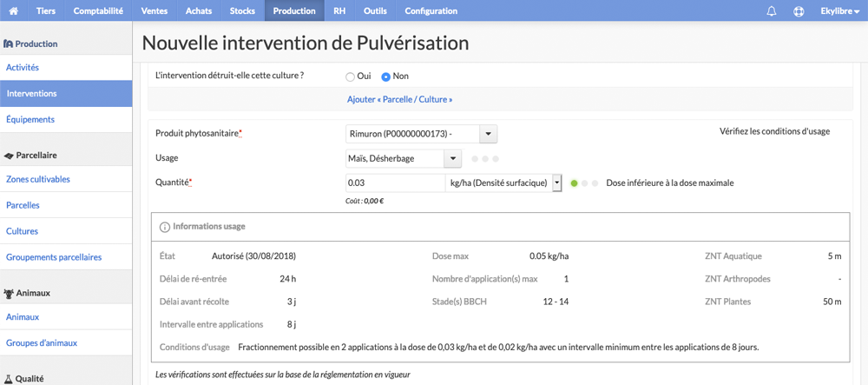Viewport: 868px width, 385px height.
Task: Open Groupements parcellaires in sidebar
Action: point(66,257)
